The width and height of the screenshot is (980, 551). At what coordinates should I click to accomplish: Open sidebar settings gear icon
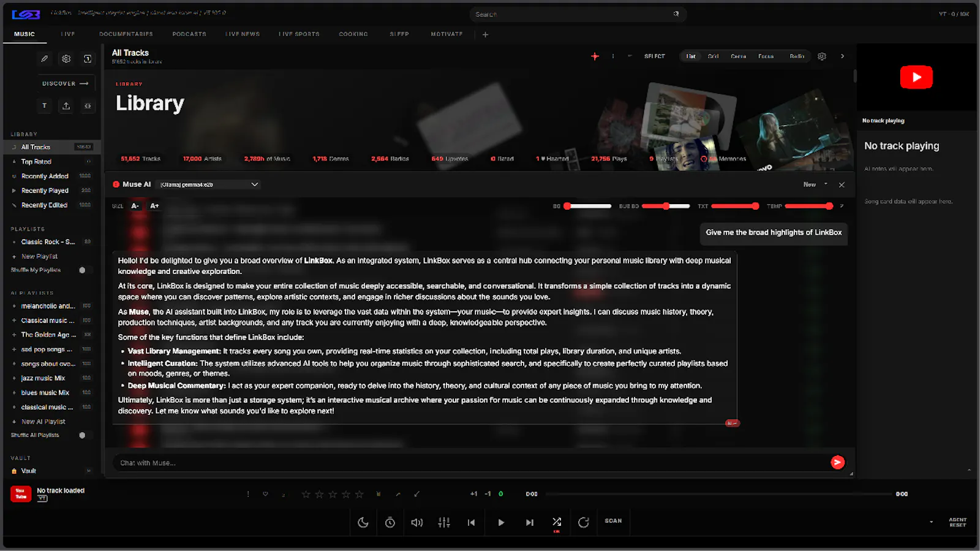[x=66, y=59]
